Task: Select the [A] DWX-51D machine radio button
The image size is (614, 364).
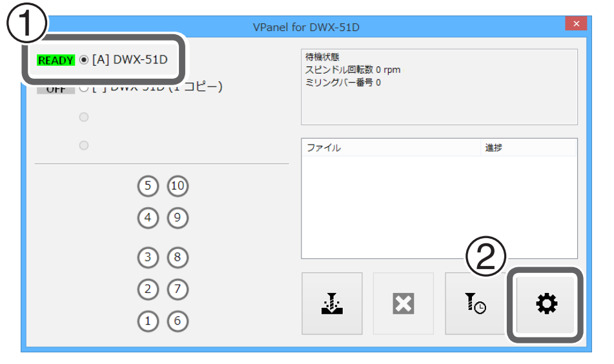Action: point(84,60)
